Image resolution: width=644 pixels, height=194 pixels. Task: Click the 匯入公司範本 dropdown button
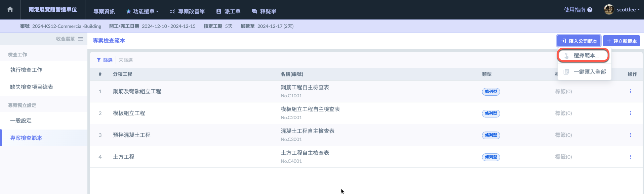coord(579,41)
